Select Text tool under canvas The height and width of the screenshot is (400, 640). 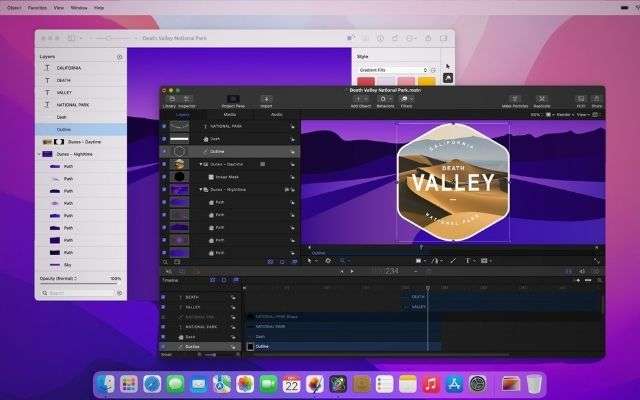(468, 260)
